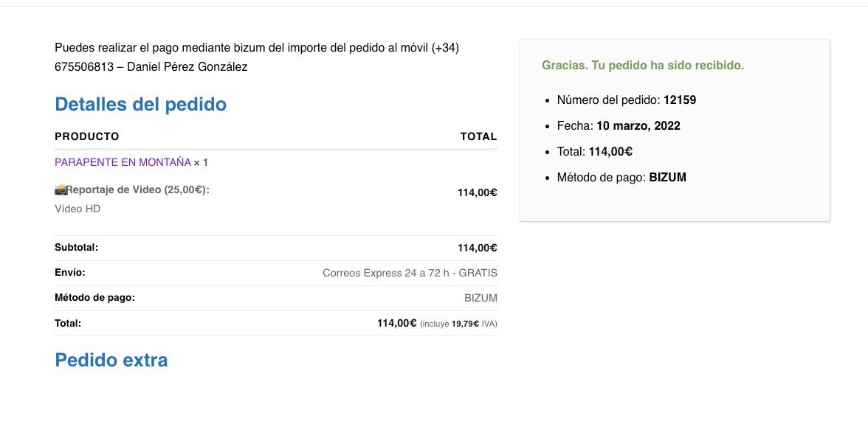Click the Reportaje de Video (25,00€) label
The height and width of the screenshot is (435, 868).
(x=138, y=189)
